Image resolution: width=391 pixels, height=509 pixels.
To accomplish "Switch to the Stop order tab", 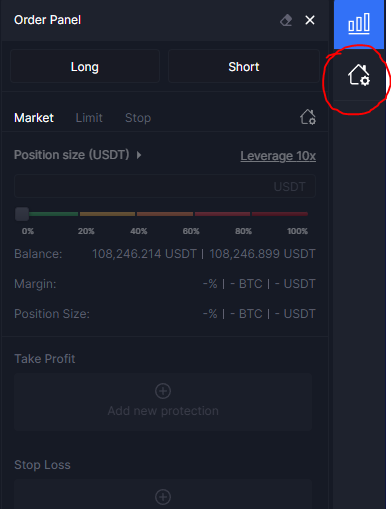I will click(138, 118).
